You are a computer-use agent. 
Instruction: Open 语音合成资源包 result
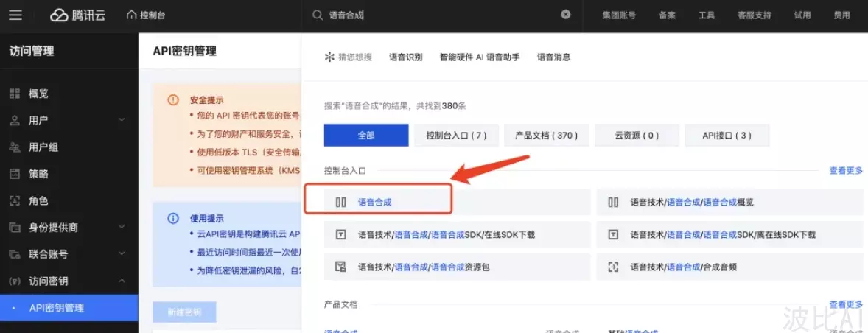point(424,267)
